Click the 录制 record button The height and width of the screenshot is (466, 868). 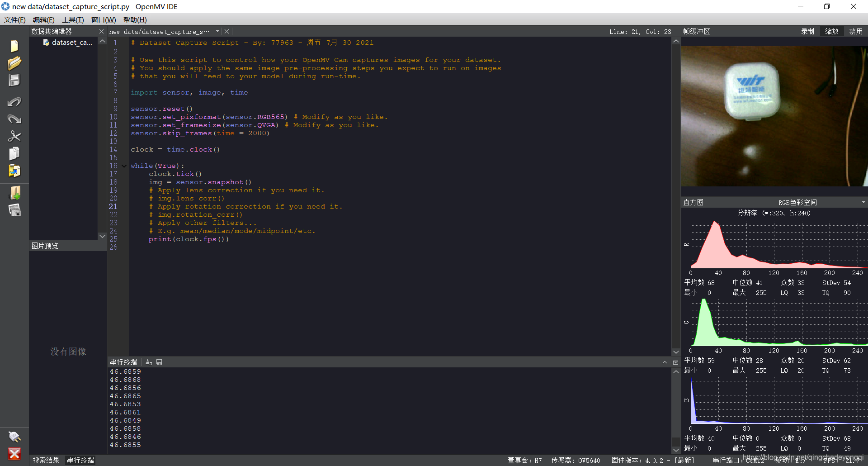point(807,31)
